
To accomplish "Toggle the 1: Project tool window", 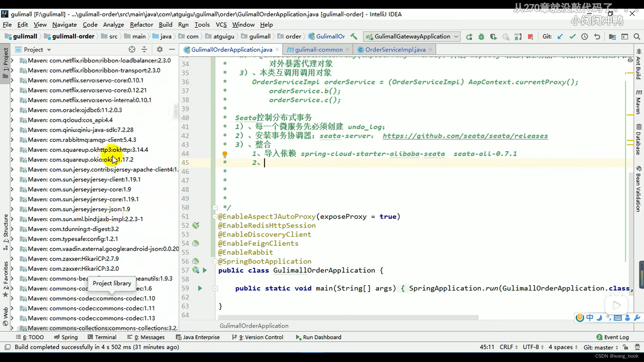I will tap(6, 63).
